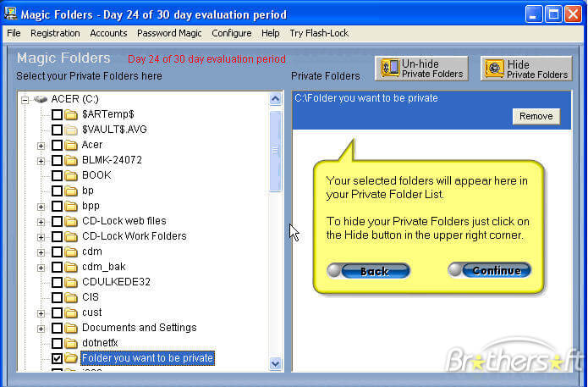Click the BOOK folder icon
The width and height of the screenshot is (588, 387).
click(x=71, y=175)
